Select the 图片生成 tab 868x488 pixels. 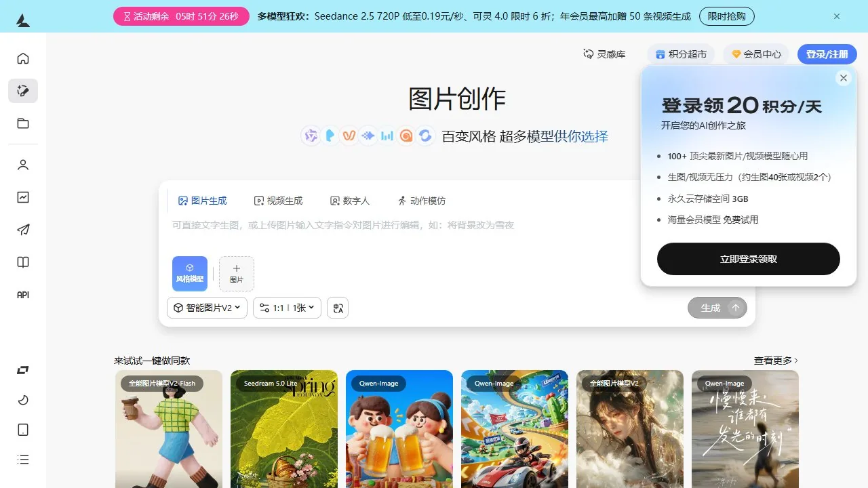point(202,201)
